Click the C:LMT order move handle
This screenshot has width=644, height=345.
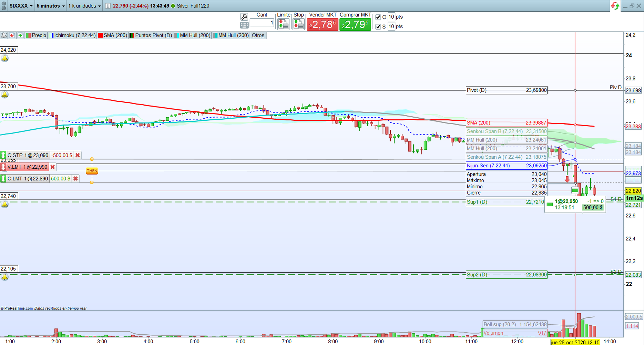[x=3, y=178]
